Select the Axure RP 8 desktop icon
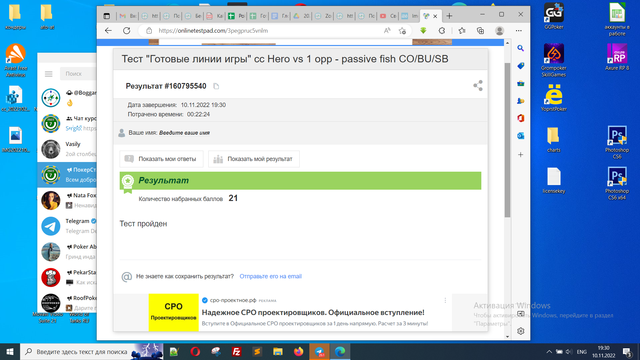 pos(617,57)
